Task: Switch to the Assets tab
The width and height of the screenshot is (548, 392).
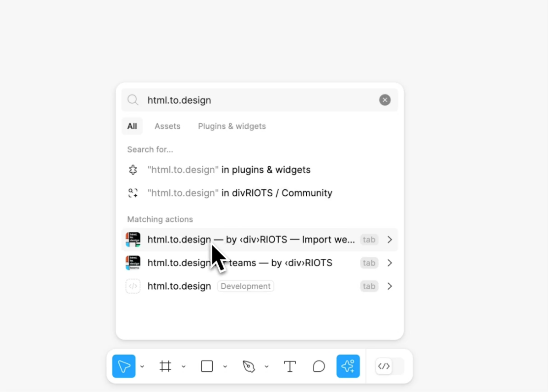Action: (x=167, y=126)
